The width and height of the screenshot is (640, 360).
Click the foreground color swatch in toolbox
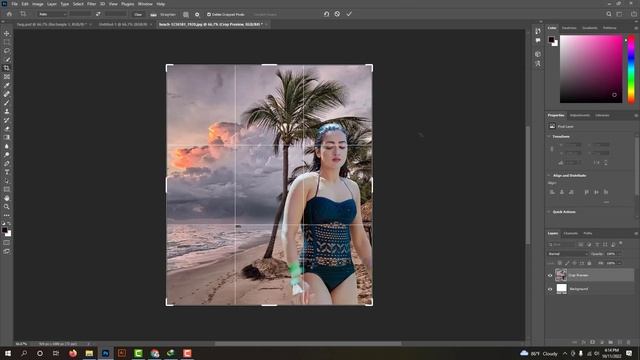[x=4, y=230]
